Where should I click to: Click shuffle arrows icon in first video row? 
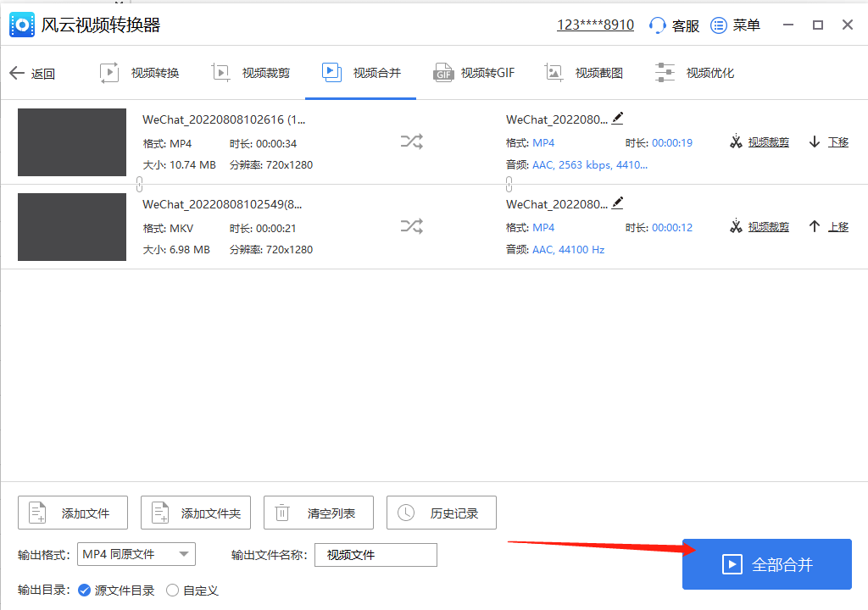point(412,141)
